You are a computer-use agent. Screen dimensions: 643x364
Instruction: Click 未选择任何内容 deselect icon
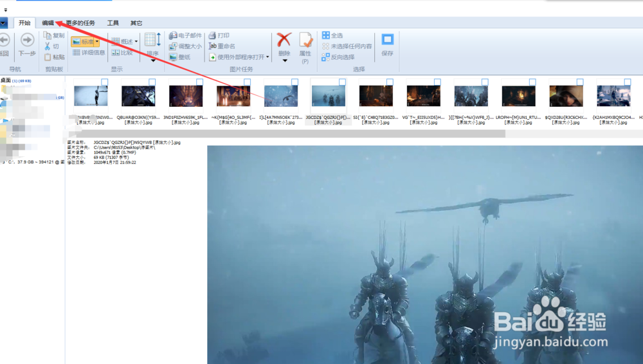coord(325,46)
